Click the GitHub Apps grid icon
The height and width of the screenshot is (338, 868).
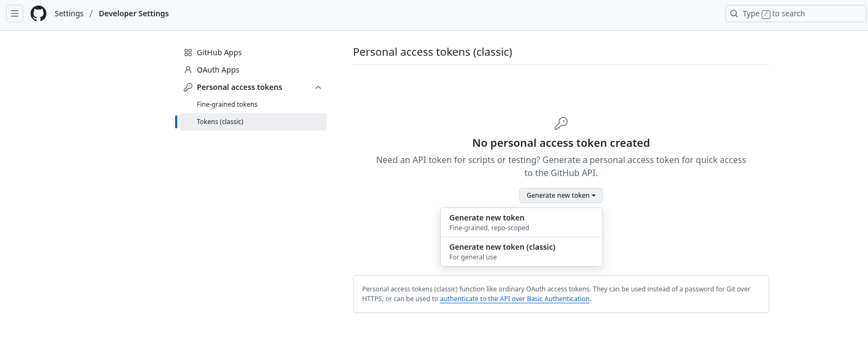188,53
